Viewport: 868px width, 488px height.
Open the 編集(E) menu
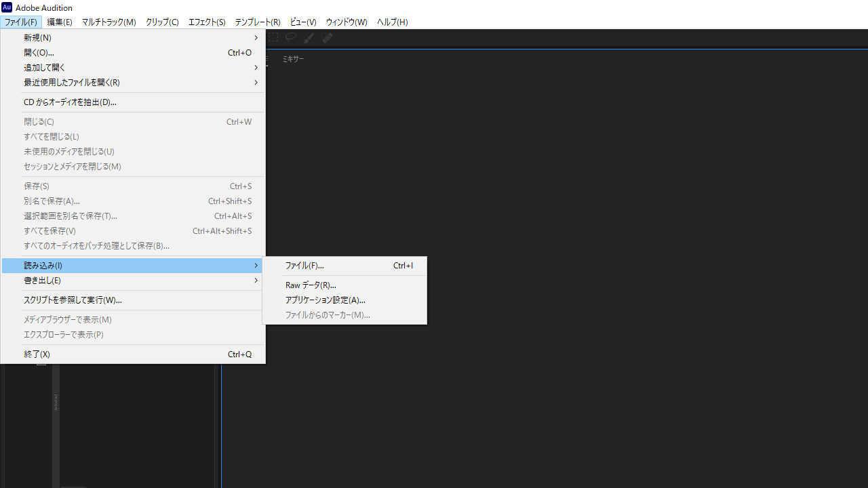click(x=60, y=22)
